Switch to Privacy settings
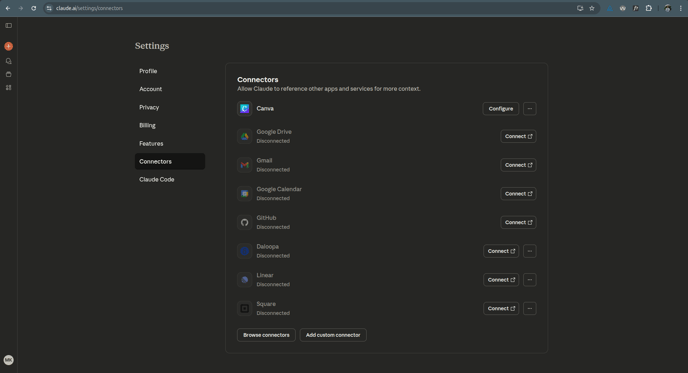688x373 pixels. point(170,108)
